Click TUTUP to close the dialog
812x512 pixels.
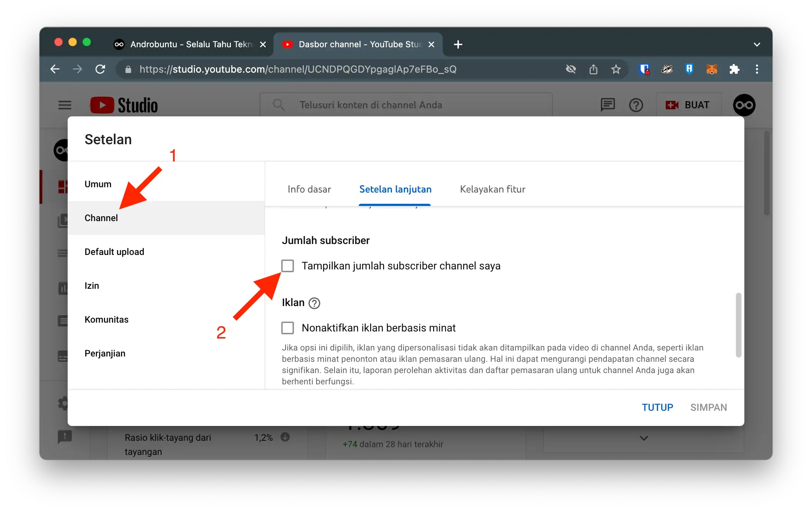(657, 407)
